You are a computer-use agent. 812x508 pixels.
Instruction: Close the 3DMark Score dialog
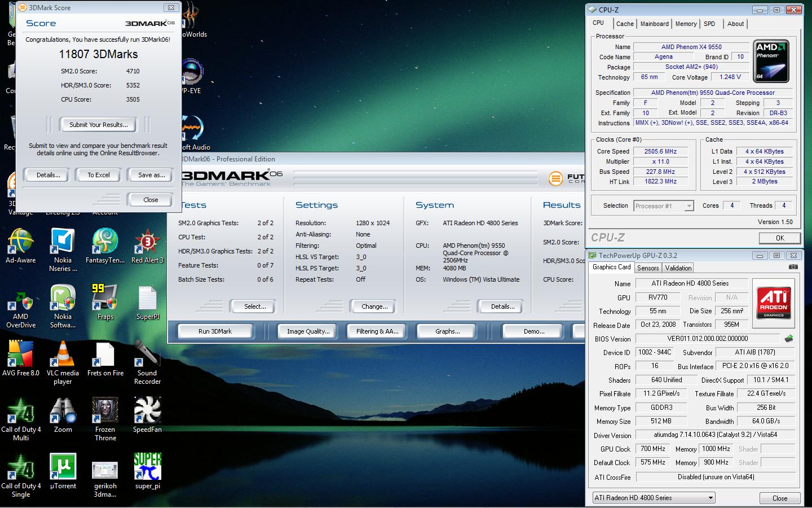coord(151,200)
